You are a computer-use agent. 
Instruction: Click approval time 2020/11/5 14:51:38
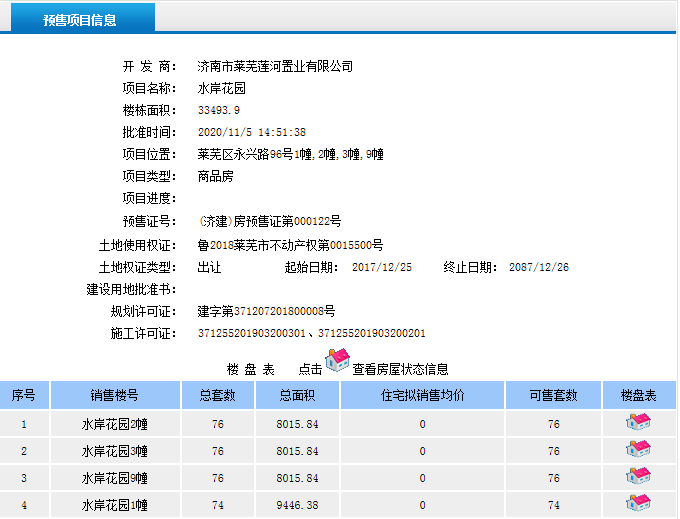click(x=252, y=132)
